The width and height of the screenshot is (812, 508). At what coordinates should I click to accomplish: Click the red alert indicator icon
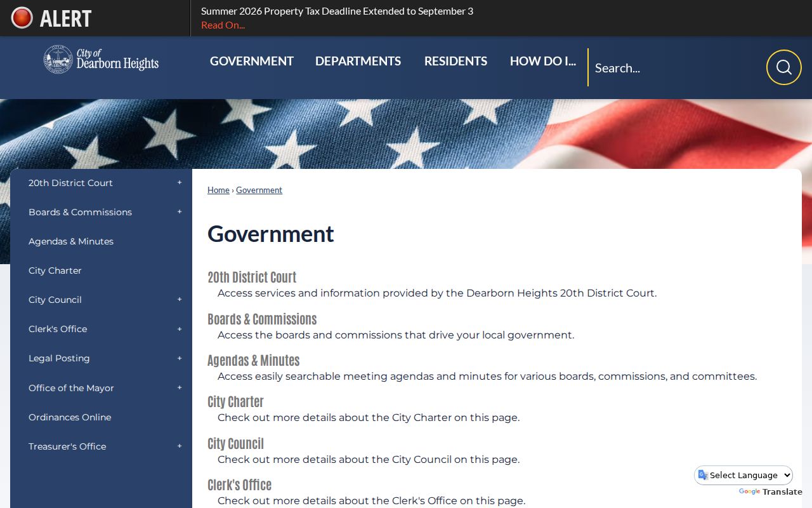[x=22, y=18]
